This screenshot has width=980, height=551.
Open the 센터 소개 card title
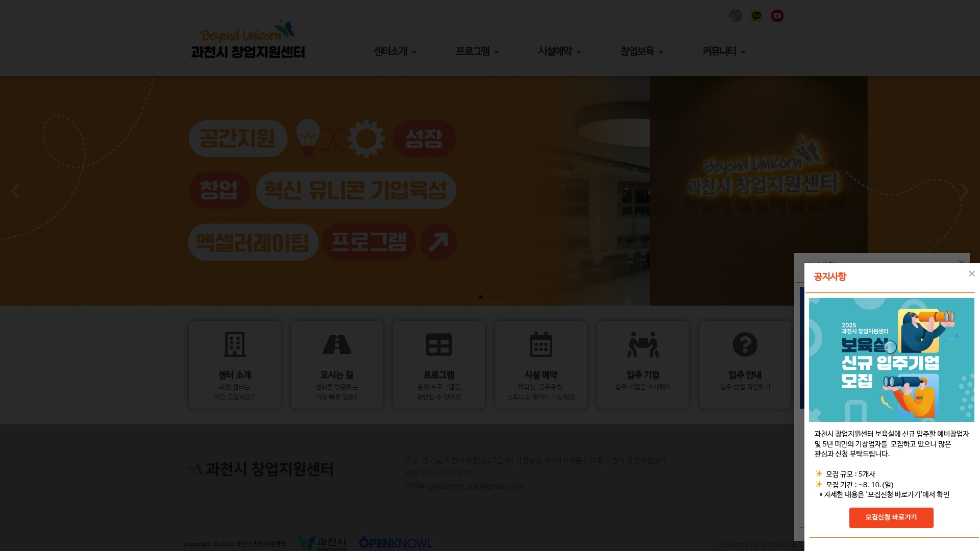[x=235, y=374]
